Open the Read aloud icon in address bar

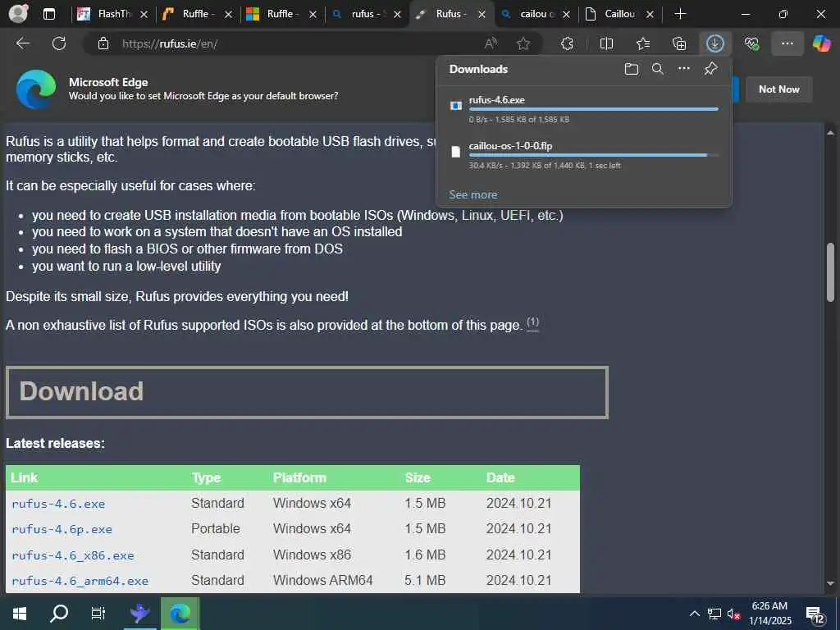tap(491, 43)
